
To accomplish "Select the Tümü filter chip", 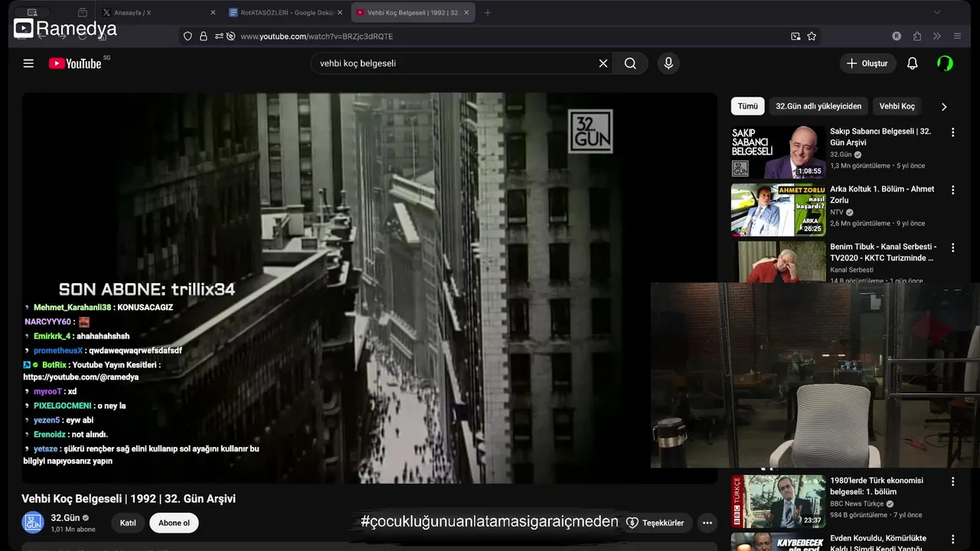I will pyautogui.click(x=747, y=106).
